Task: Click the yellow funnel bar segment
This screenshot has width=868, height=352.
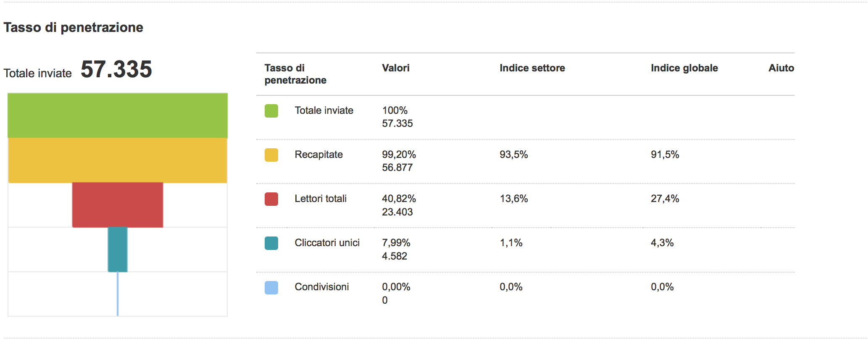Action: (118, 160)
